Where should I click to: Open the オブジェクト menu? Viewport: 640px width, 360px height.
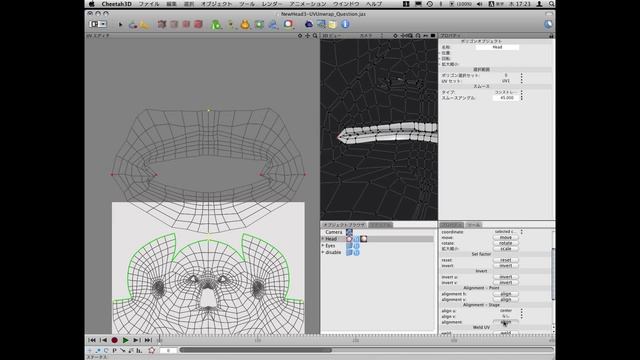click(216, 4)
